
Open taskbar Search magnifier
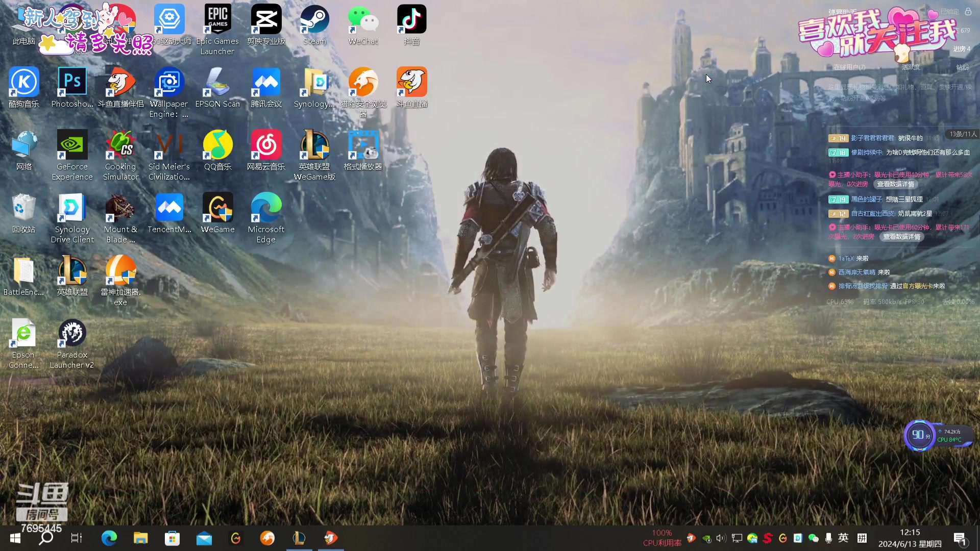(46, 538)
